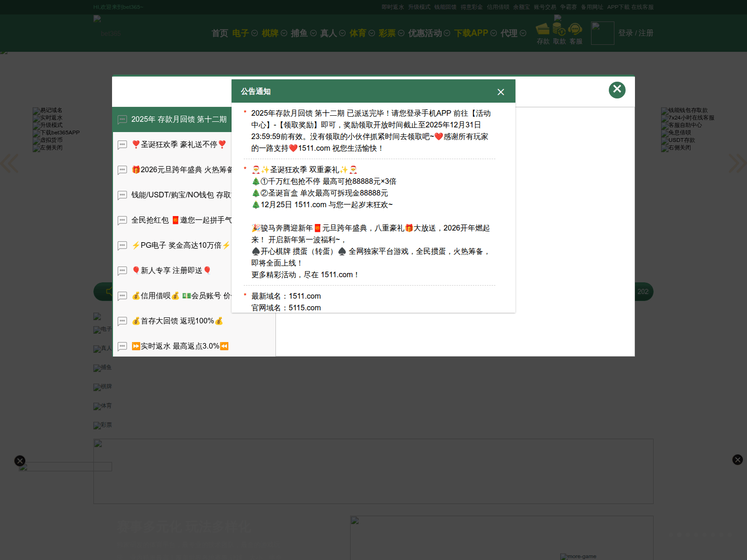Screen dimensions: 747x560
Task: Click USDT存款 in right sidebar
Action: [678, 140]
